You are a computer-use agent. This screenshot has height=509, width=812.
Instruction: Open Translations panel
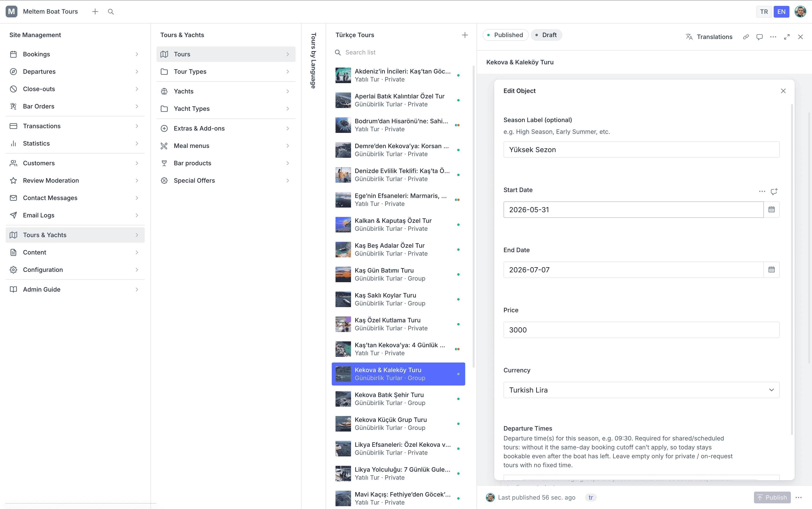(x=709, y=37)
